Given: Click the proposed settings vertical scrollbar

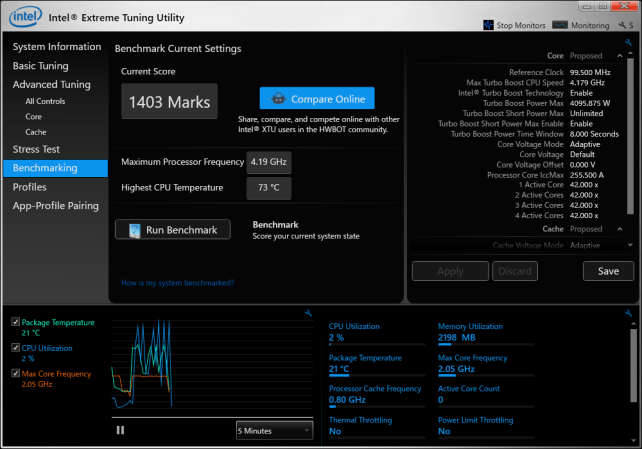Looking at the screenshot, I should tap(630, 137).
